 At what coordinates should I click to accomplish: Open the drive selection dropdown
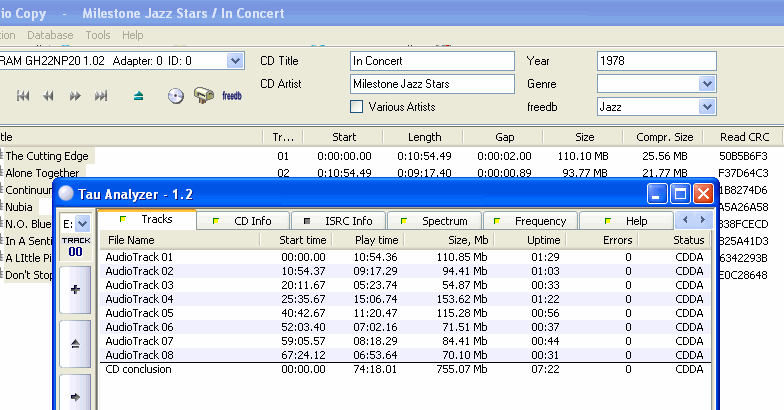coord(235,60)
